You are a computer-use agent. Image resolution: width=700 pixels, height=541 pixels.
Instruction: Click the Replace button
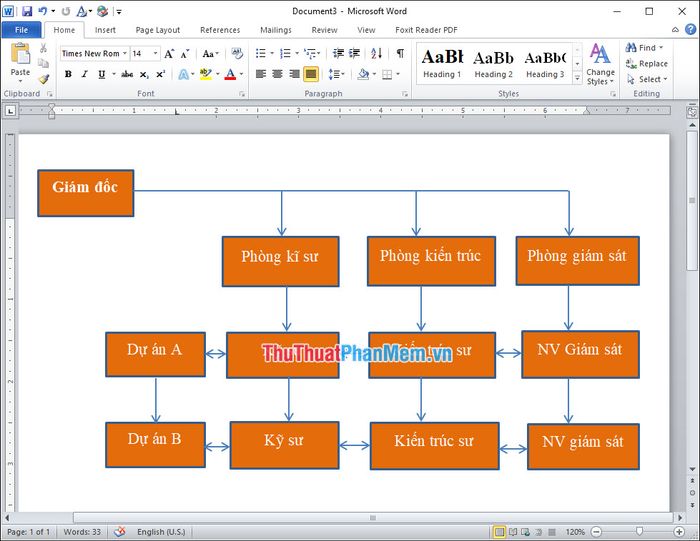(652, 63)
